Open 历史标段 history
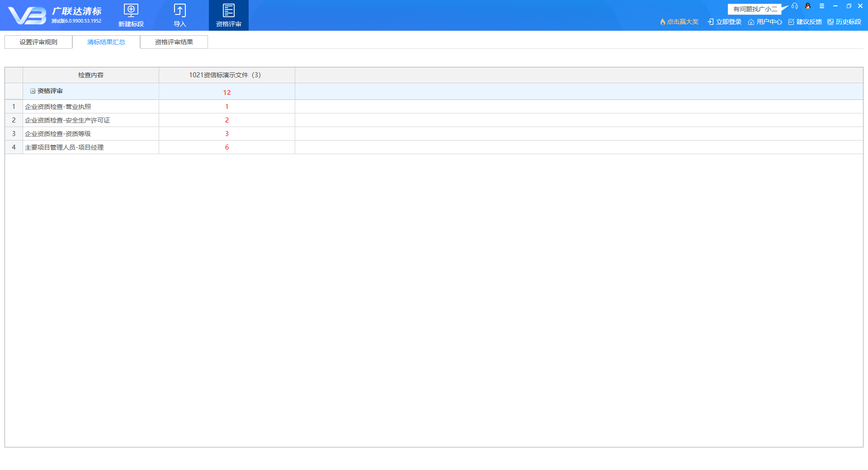 tap(844, 22)
